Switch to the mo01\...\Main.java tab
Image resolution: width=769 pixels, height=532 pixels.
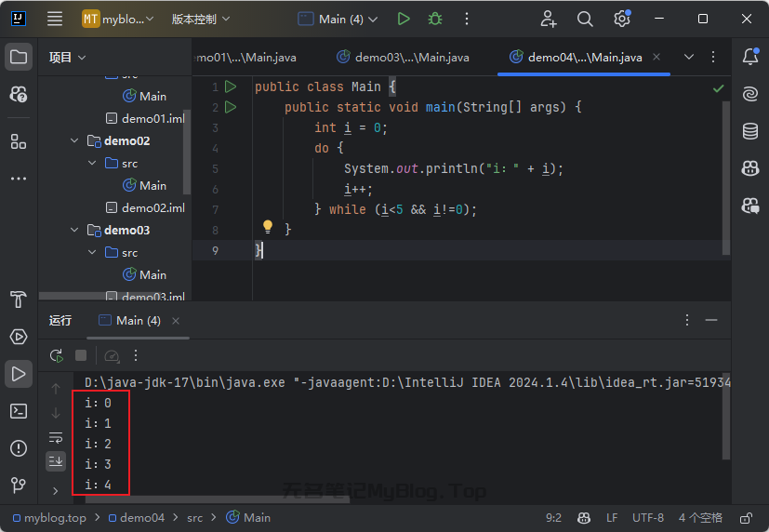pyautogui.click(x=246, y=58)
